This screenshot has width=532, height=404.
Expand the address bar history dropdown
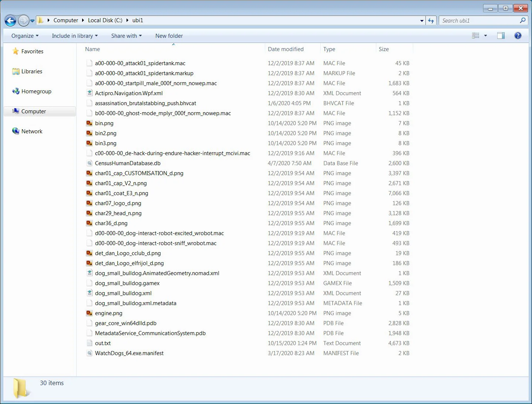coord(422,21)
